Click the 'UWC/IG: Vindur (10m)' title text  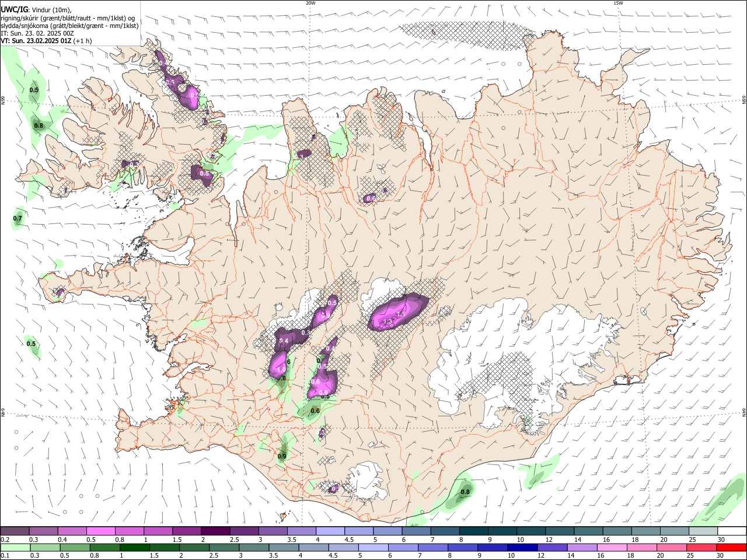pos(36,9)
